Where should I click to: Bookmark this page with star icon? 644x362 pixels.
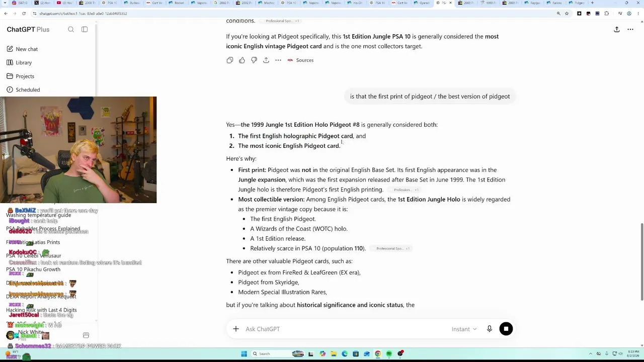[x=567, y=14]
